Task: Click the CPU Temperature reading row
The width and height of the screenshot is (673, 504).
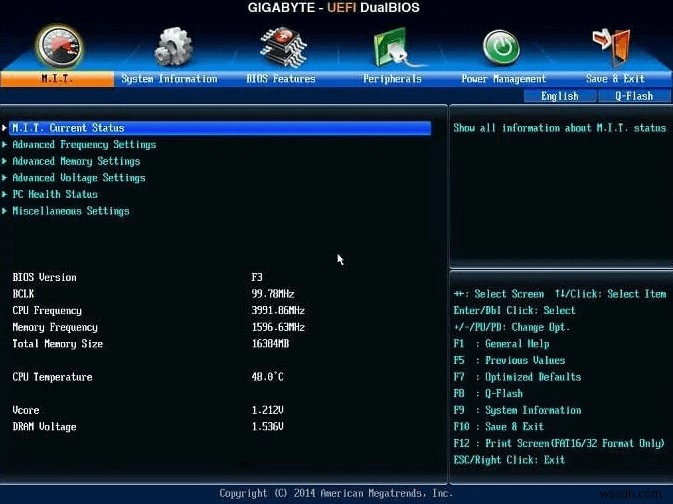Action: (52, 377)
